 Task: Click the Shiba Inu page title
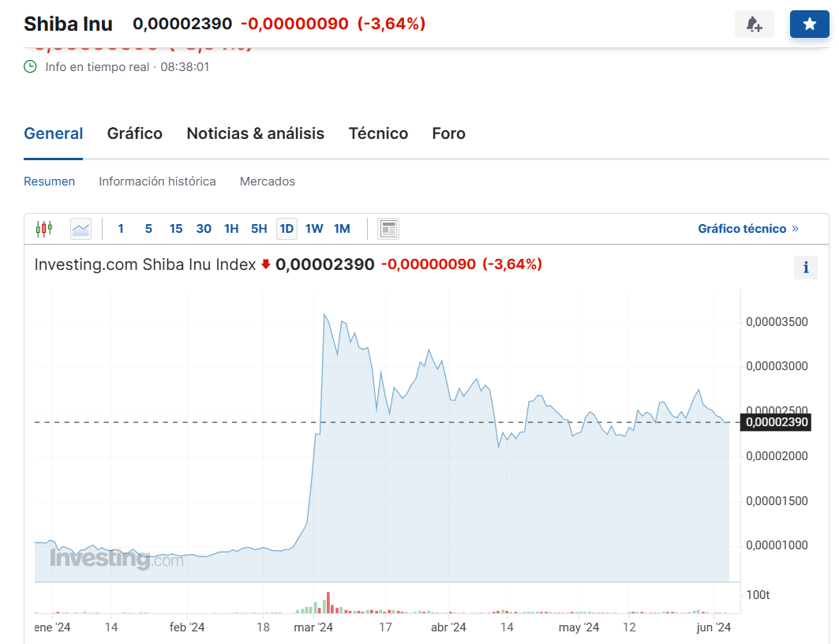(69, 24)
